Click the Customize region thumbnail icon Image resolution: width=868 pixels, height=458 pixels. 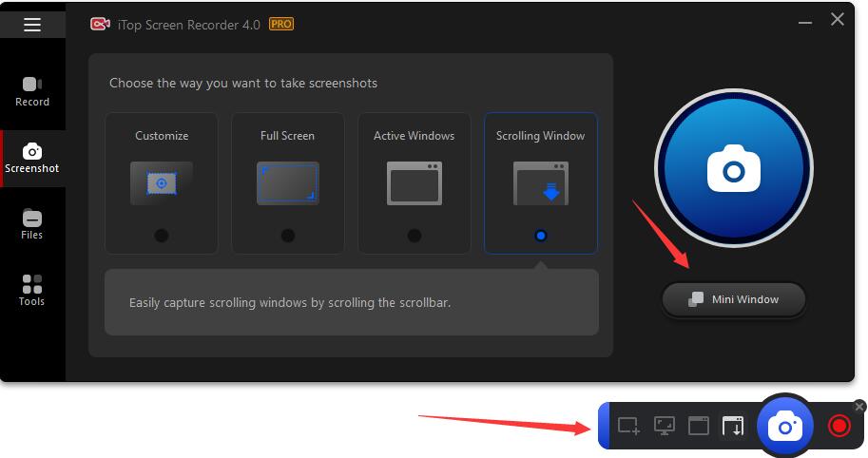161,183
